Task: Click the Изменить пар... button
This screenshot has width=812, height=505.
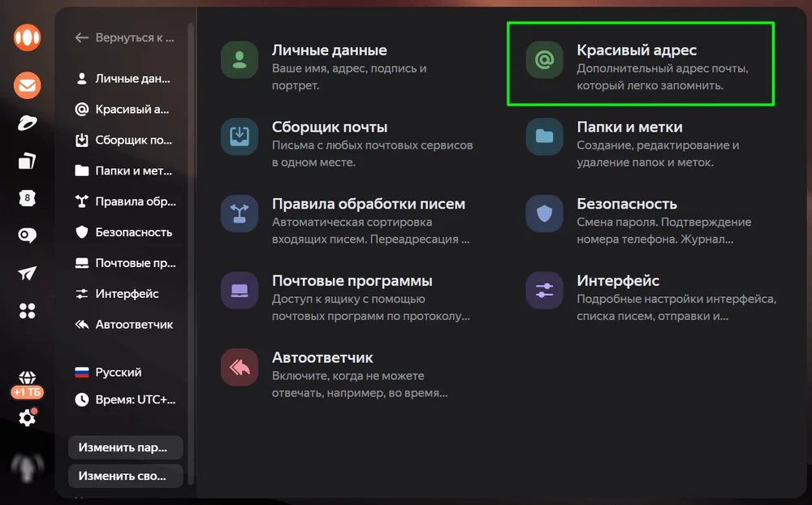Action: [125, 447]
